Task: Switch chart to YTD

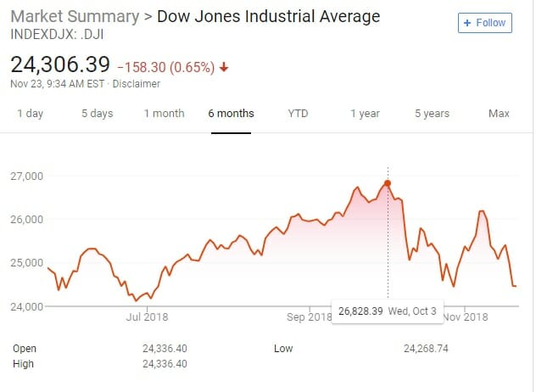Action: [299, 114]
